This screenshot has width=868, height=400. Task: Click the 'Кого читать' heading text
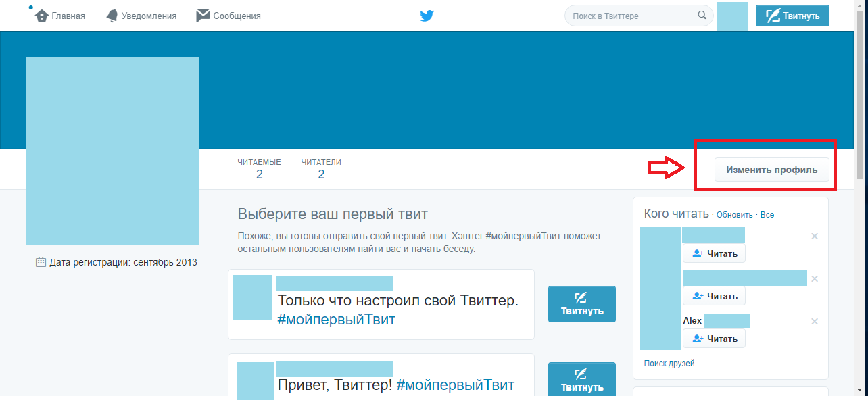tap(676, 214)
